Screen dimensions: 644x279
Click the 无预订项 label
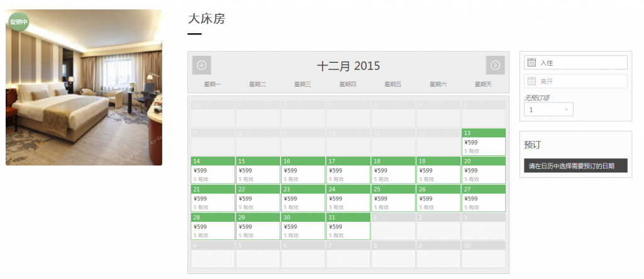(x=537, y=97)
